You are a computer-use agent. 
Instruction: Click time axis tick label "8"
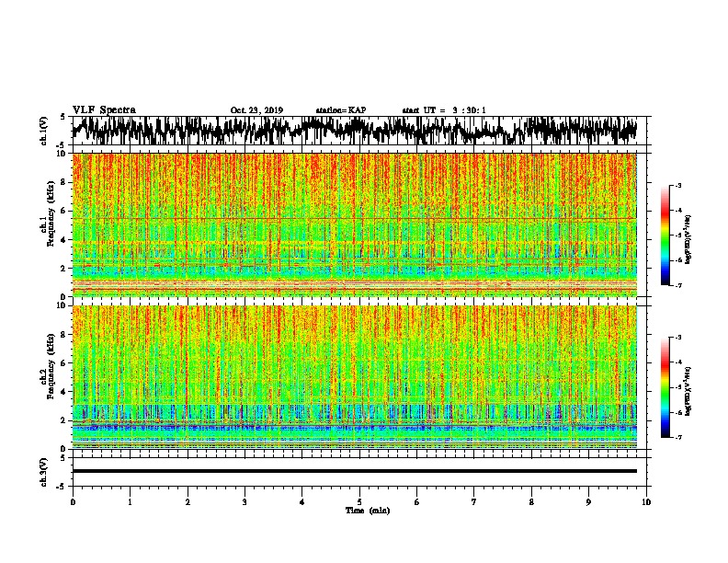tap(531, 502)
